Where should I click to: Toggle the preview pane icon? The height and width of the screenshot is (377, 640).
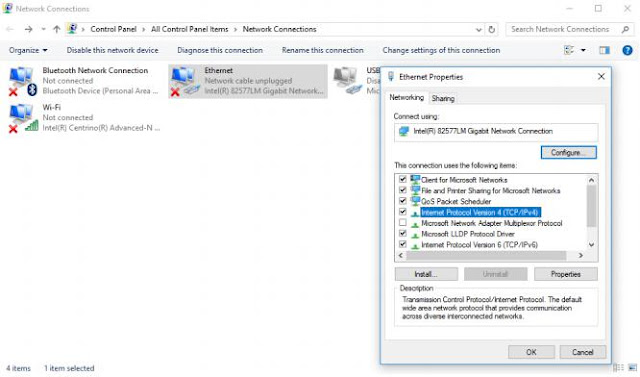(604, 50)
